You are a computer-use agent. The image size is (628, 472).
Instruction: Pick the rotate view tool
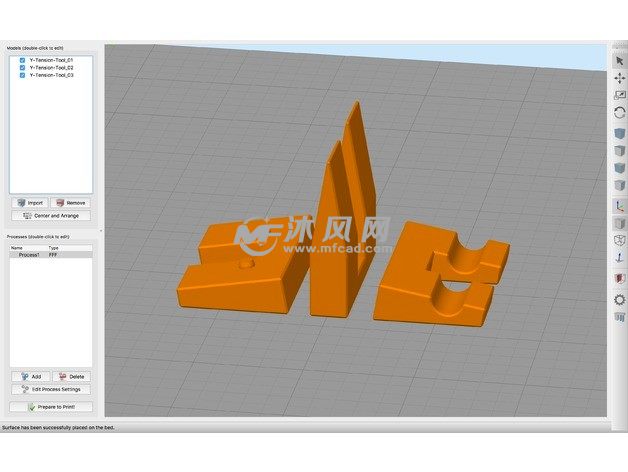point(619,112)
